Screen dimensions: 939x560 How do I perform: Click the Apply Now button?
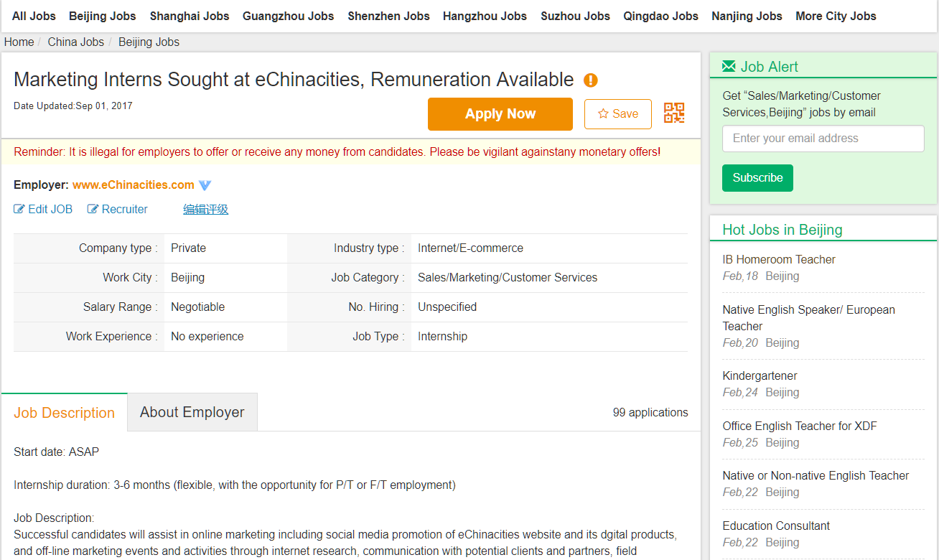pyautogui.click(x=500, y=114)
